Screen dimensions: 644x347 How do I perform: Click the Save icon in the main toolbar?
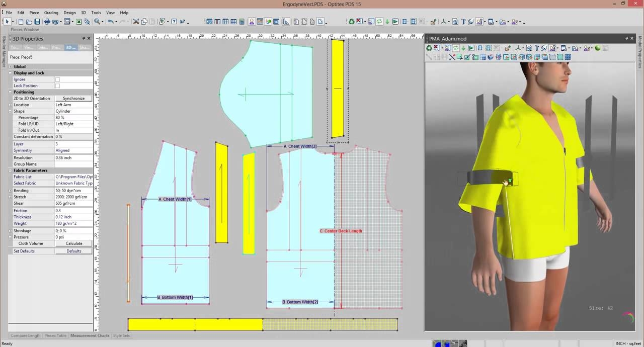point(38,22)
